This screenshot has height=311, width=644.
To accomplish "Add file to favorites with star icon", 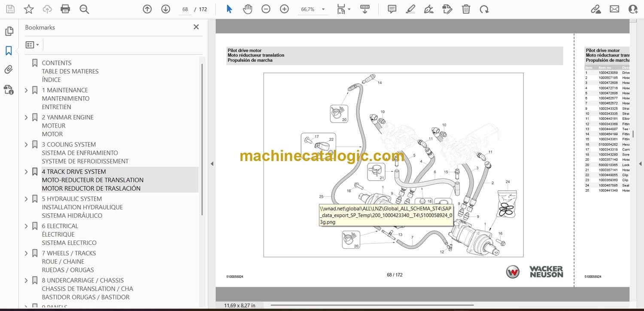I will (x=29, y=9).
